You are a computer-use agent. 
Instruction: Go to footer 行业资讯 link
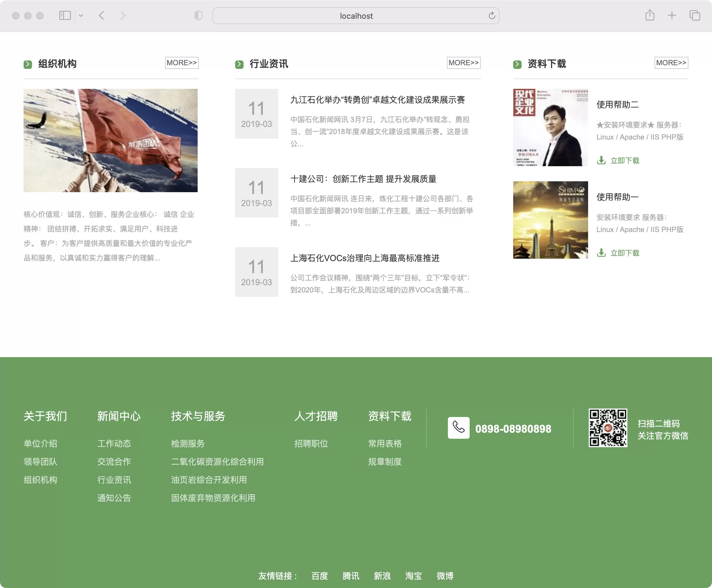point(114,480)
